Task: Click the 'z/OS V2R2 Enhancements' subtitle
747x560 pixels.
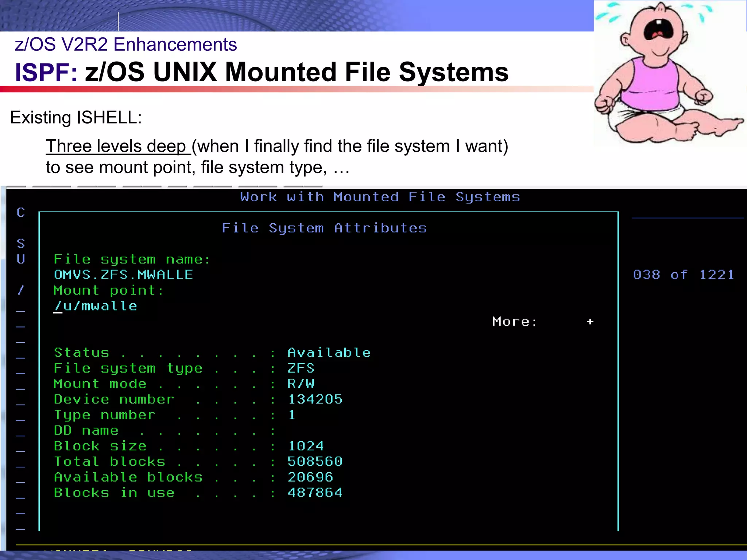Action: pyautogui.click(x=126, y=45)
